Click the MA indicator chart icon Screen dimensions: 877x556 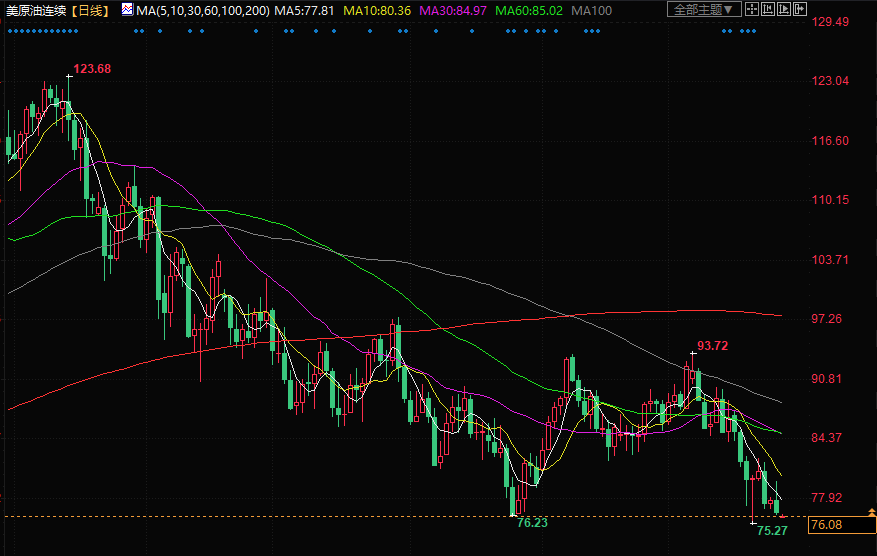[x=127, y=10]
